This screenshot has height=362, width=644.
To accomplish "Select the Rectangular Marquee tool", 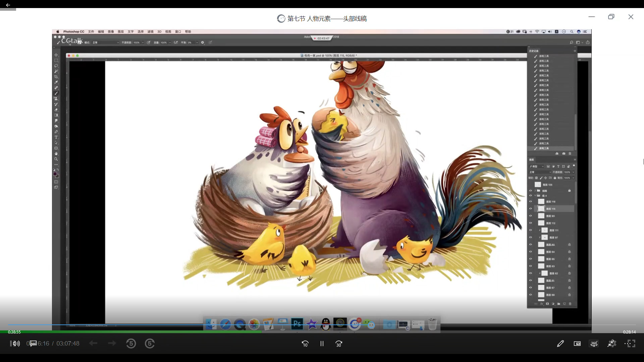I will 56,60.
